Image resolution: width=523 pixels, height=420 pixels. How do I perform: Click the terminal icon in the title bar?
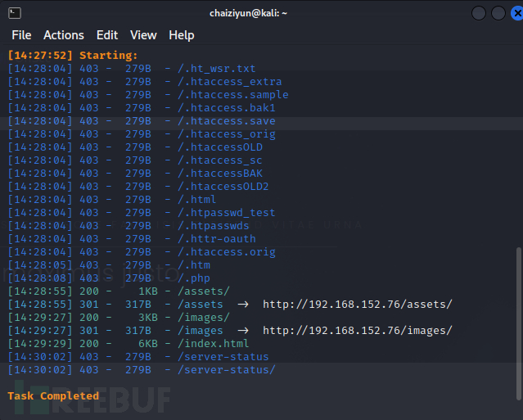[15, 13]
